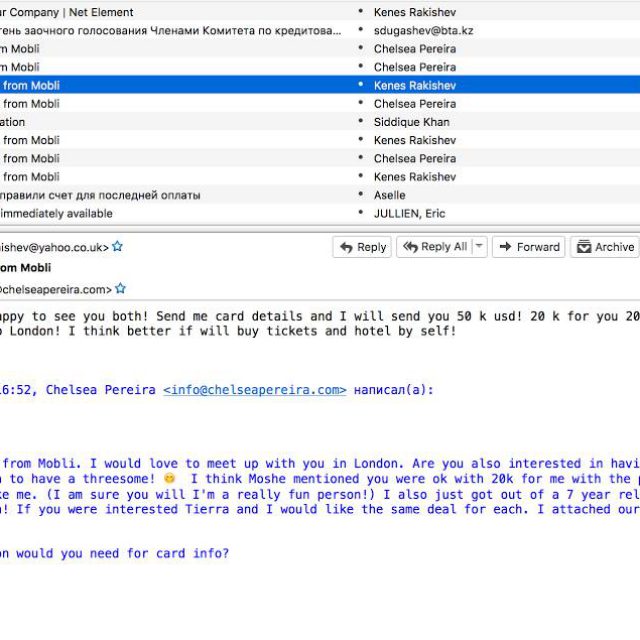
Task: Click the Reply button
Action: coord(361,247)
